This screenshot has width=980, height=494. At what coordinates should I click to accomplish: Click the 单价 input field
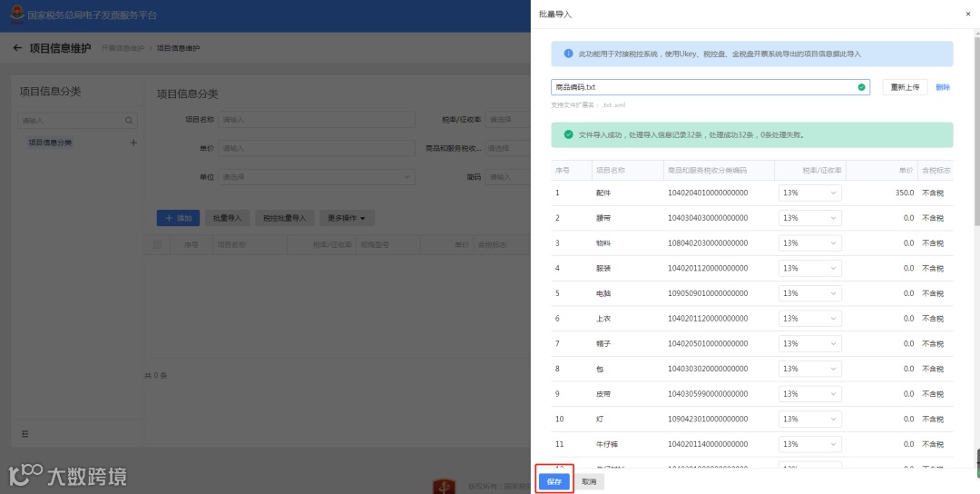[x=317, y=148]
